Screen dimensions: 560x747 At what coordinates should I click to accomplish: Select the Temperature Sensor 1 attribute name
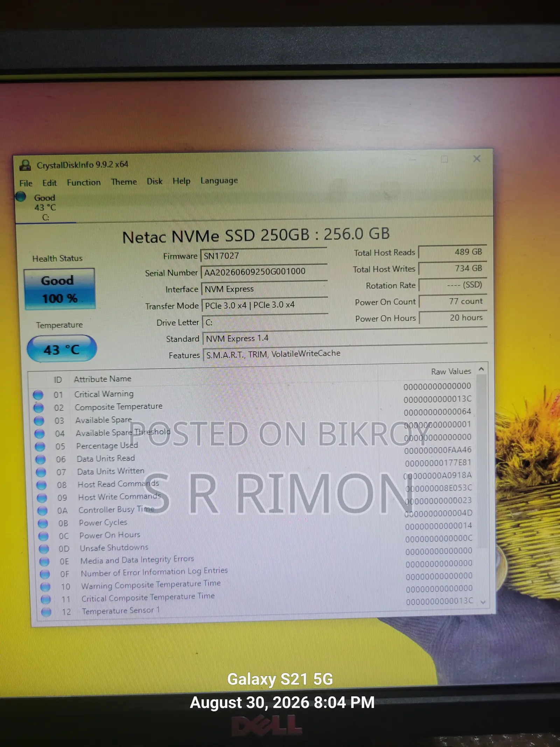(x=121, y=610)
